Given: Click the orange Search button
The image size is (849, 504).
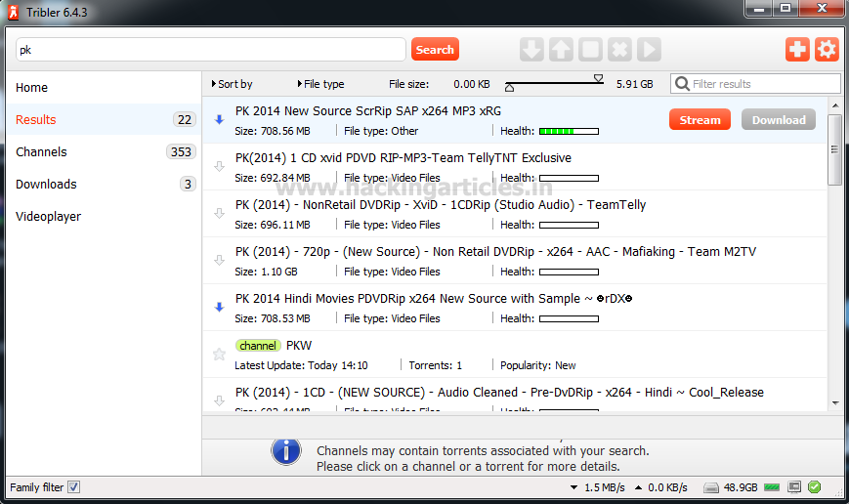Looking at the screenshot, I should 435,49.
